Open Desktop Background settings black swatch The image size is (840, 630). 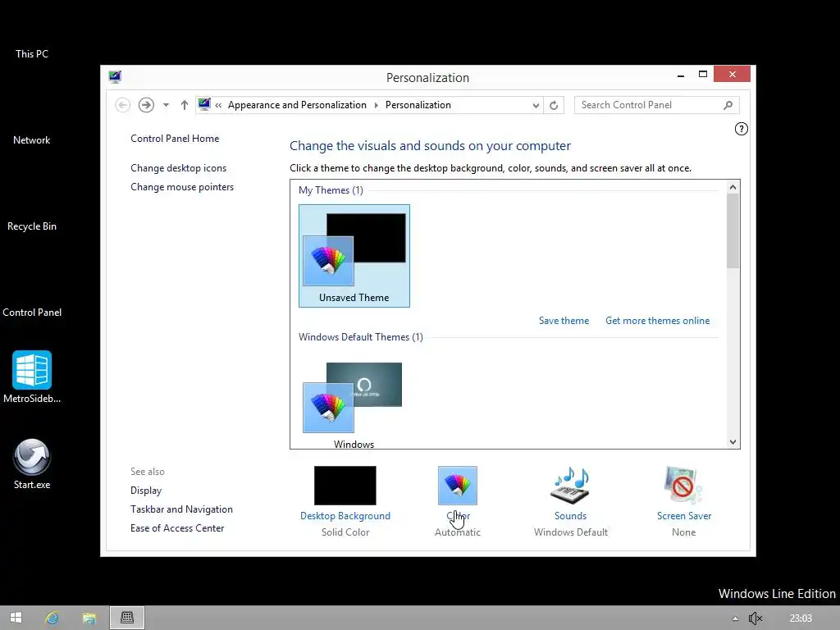pyautogui.click(x=345, y=486)
